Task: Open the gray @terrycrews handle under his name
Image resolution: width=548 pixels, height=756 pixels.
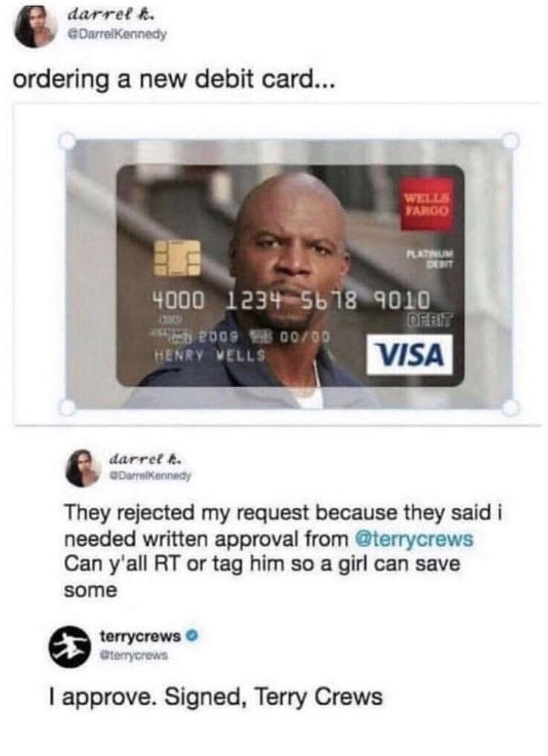Action: (134, 656)
